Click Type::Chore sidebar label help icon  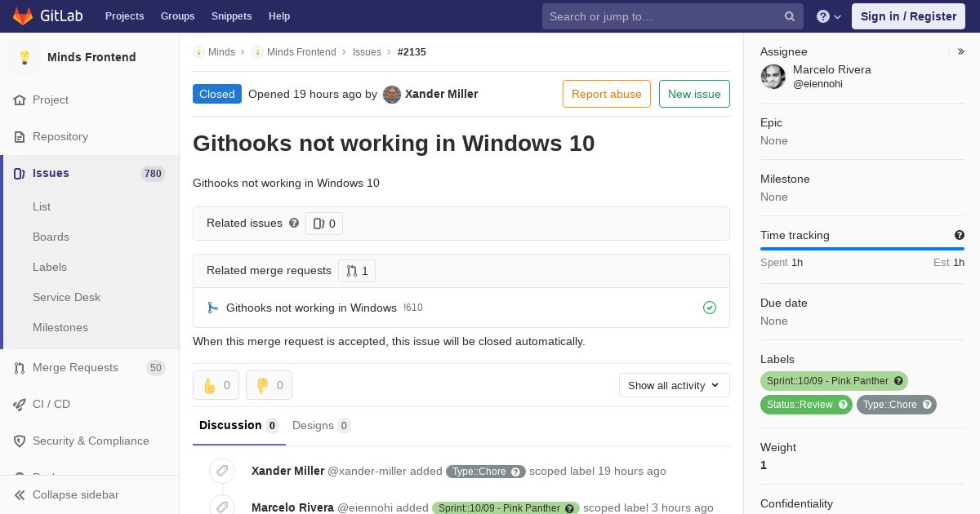point(927,405)
